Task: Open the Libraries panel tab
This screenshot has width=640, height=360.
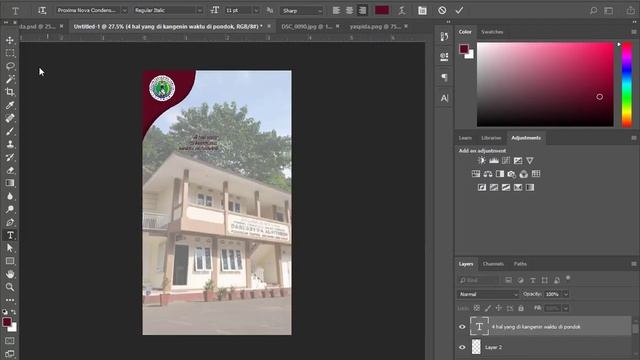Action: pos(491,138)
